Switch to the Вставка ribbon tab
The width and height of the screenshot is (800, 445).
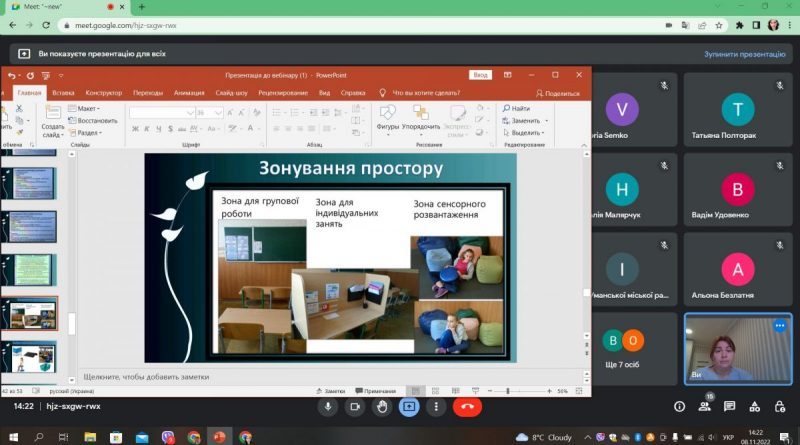click(63, 93)
